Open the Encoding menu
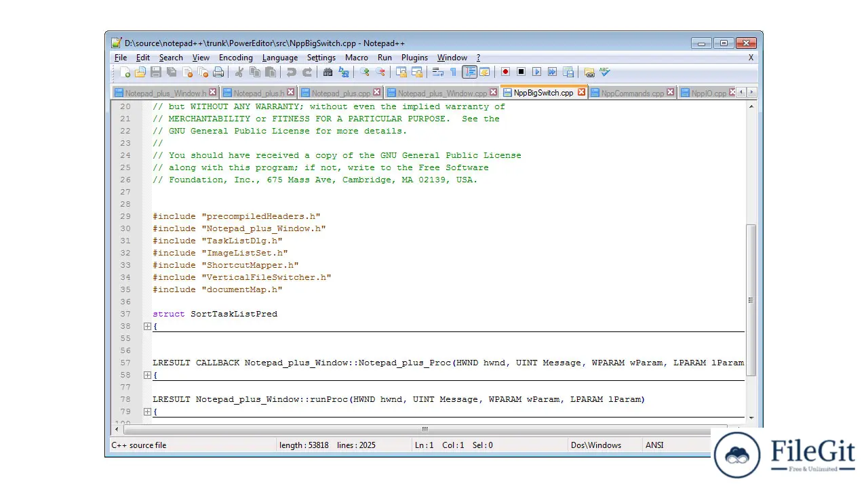This screenshot has height=488, width=868. pos(236,58)
